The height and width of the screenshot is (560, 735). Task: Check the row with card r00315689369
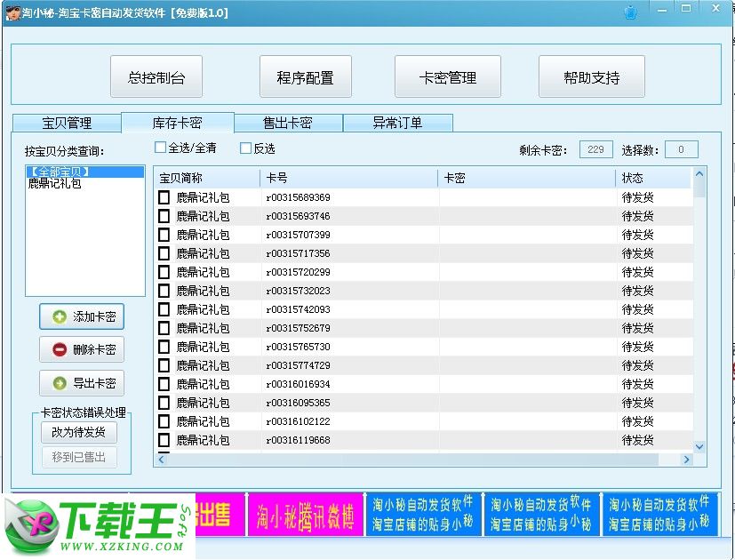coord(164,197)
